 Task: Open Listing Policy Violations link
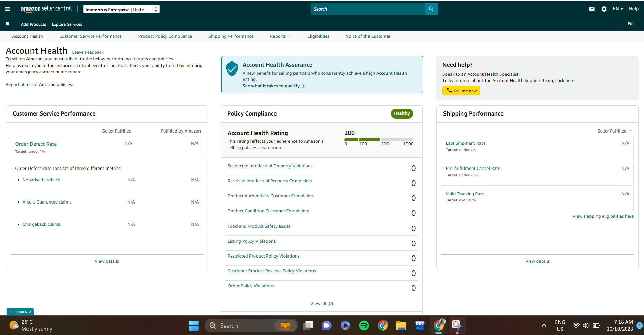(x=252, y=241)
